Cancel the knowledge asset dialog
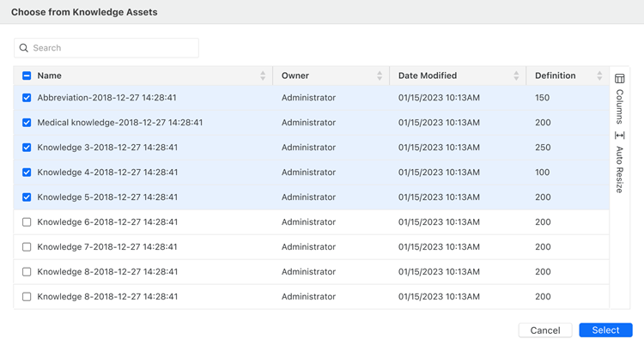The height and width of the screenshot is (351, 644). click(x=545, y=330)
